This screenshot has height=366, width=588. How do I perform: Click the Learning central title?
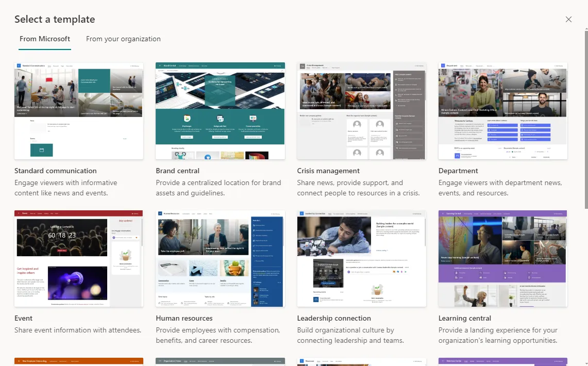pyautogui.click(x=465, y=319)
